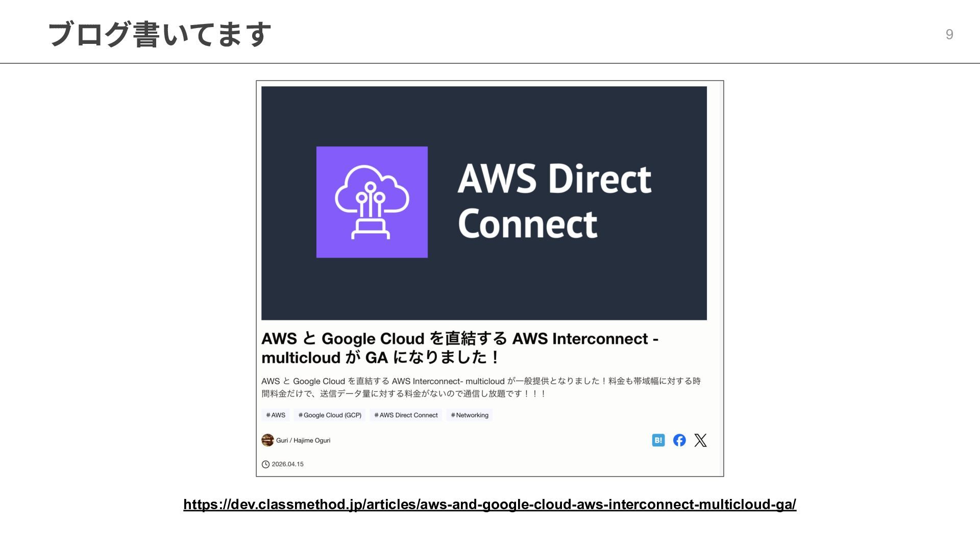Open the #AWS Direct Connect tag
980x551 pixels.
click(406, 415)
